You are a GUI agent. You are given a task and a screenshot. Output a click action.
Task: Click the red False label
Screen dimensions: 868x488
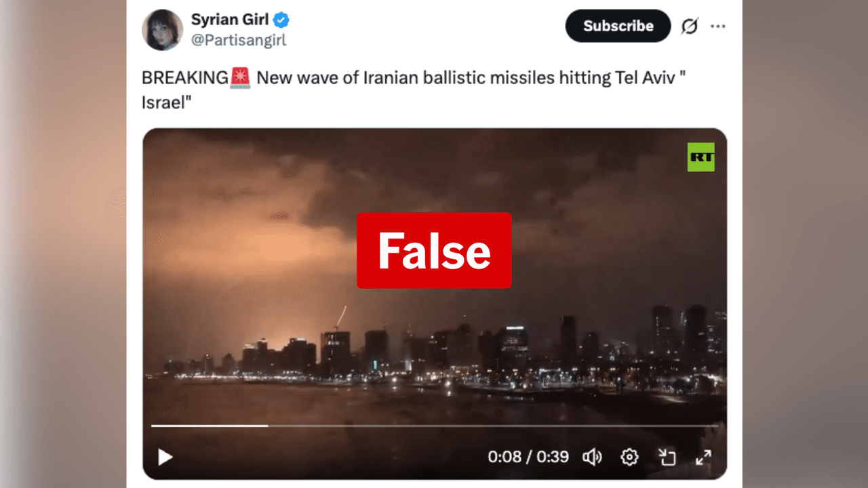coord(434,250)
